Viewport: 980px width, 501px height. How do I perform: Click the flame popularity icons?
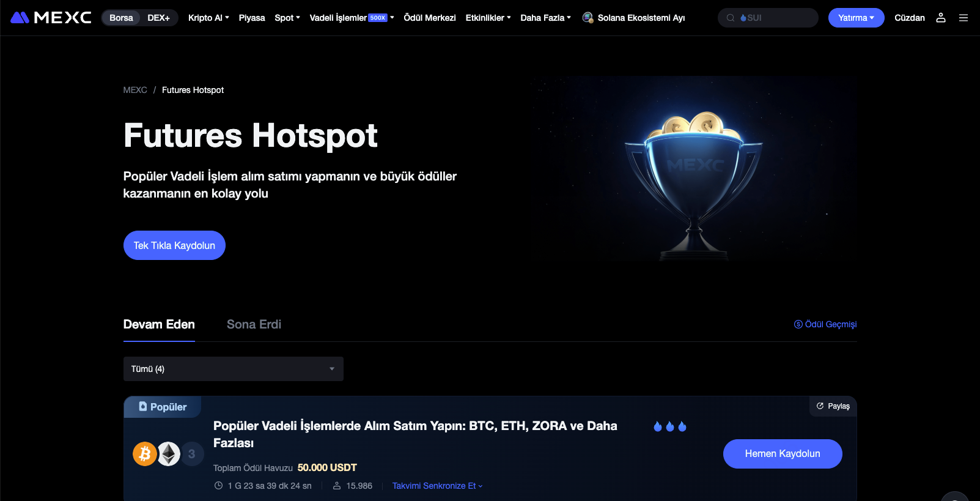click(x=670, y=426)
